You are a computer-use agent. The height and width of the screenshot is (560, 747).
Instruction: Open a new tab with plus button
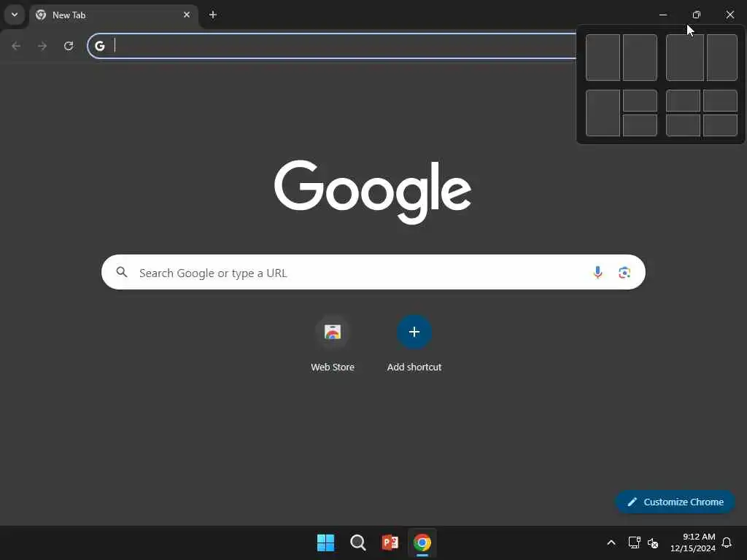(x=213, y=15)
